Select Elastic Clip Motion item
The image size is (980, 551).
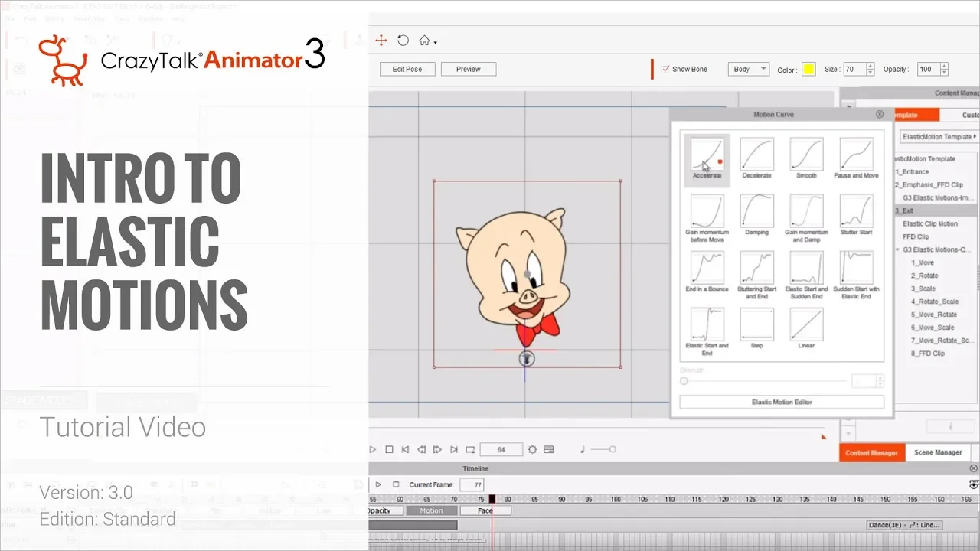pyautogui.click(x=930, y=223)
